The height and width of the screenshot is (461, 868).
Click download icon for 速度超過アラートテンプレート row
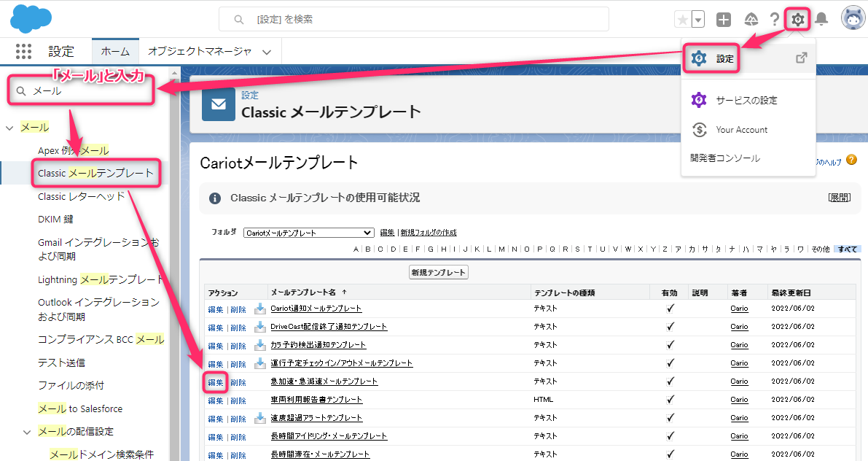pos(259,419)
